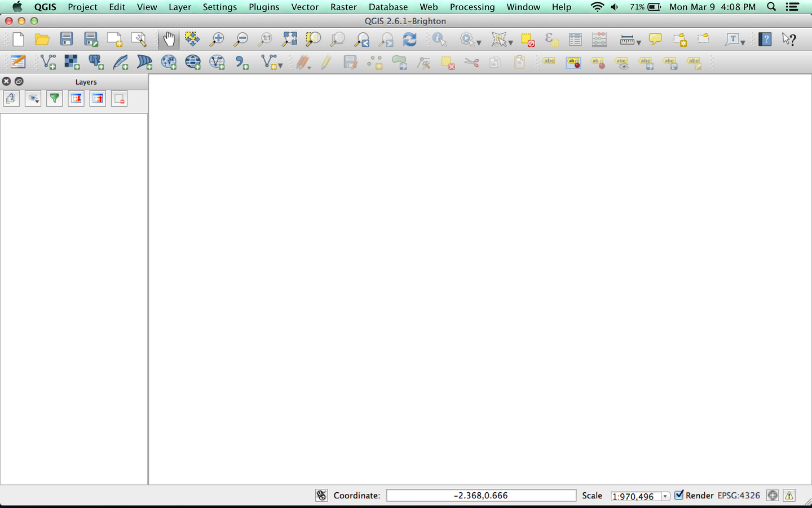The height and width of the screenshot is (508, 812).
Task: Open the Raster menu
Action: 343,7
